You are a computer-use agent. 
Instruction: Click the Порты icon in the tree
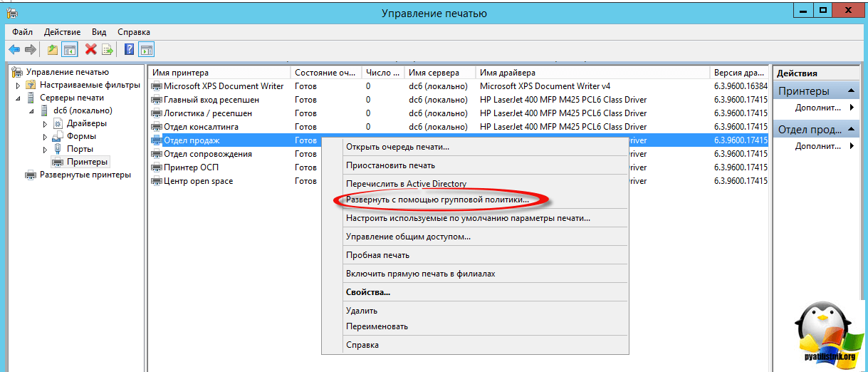[x=58, y=149]
